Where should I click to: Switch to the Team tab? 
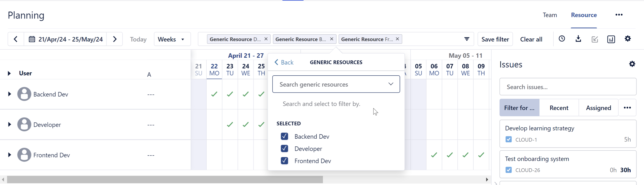[x=550, y=15]
